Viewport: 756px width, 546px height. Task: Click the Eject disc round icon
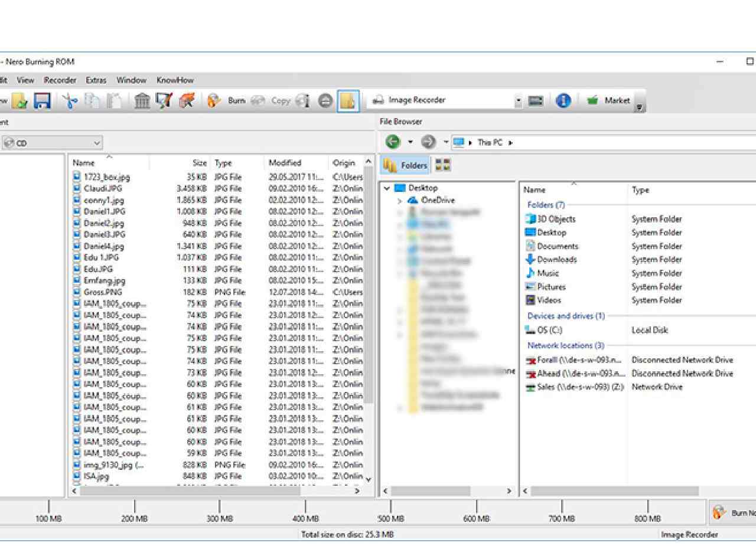click(325, 101)
